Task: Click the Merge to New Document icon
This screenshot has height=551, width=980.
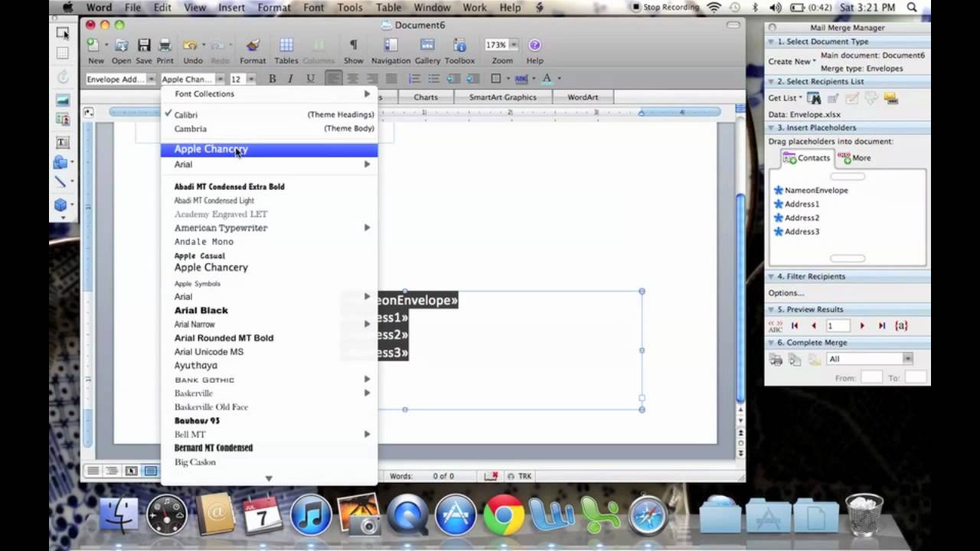Action: (795, 360)
